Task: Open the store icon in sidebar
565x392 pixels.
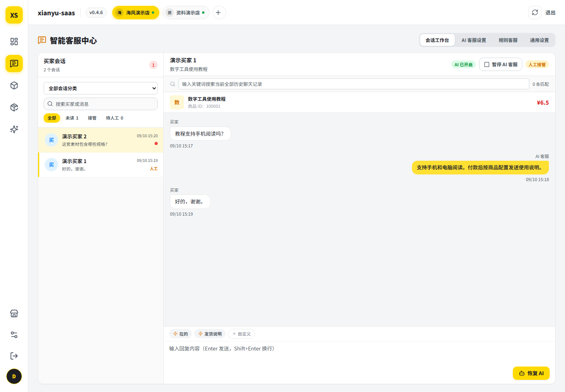Action: pyautogui.click(x=14, y=314)
